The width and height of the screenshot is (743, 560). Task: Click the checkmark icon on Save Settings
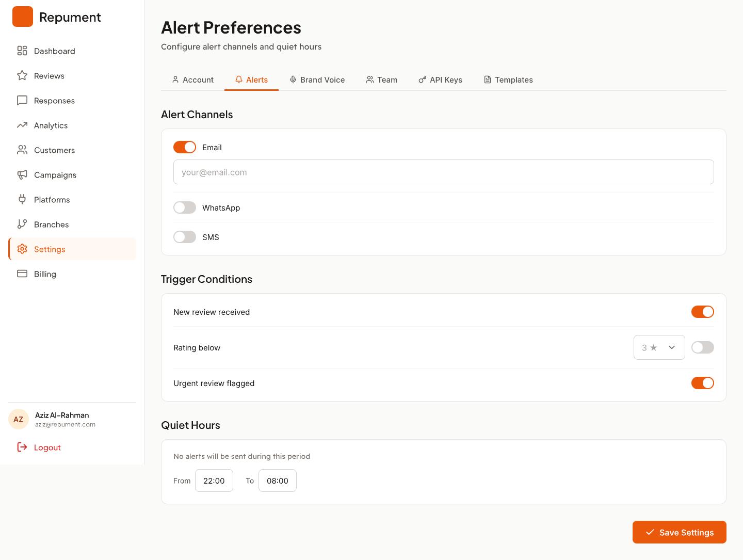[x=650, y=532]
